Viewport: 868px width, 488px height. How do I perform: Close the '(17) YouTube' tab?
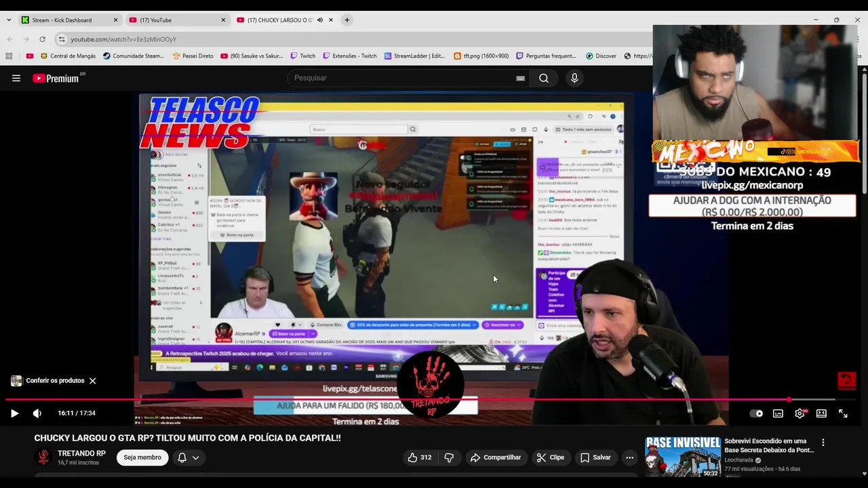tap(223, 20)
